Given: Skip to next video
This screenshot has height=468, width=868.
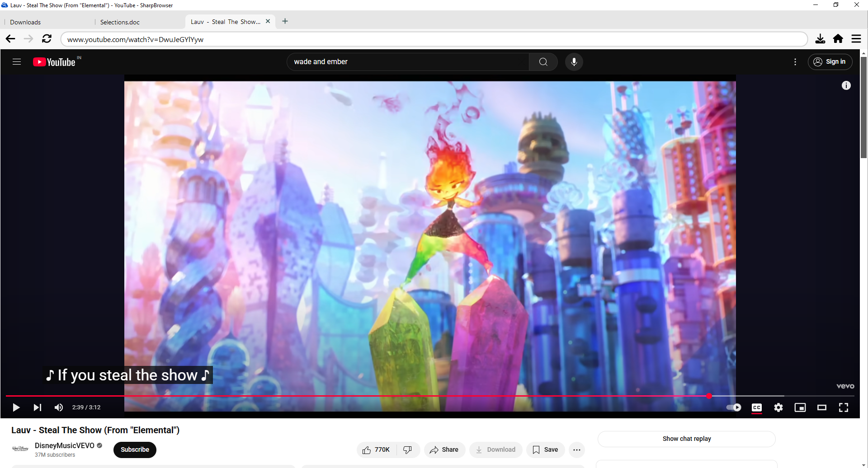Looking at the screenshot, I should pyautogui.click(x=38, y=407).
